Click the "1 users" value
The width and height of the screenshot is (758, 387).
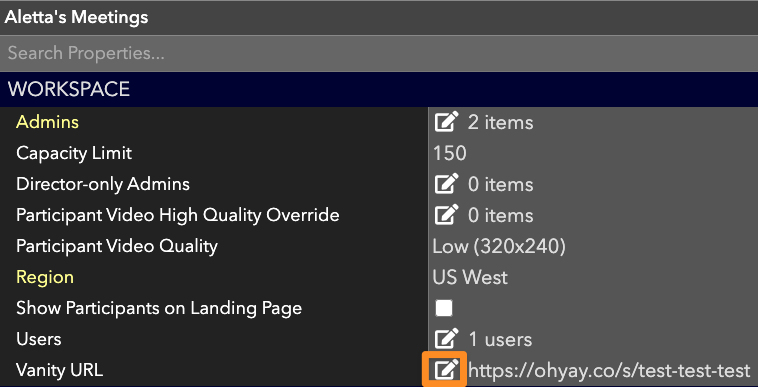500,339
